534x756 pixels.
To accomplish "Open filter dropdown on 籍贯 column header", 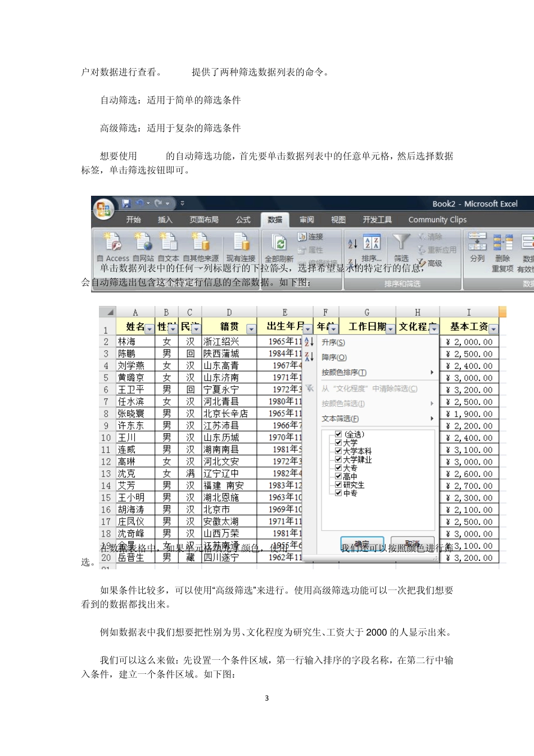I will pyautogui.click(x=251, y=329).
